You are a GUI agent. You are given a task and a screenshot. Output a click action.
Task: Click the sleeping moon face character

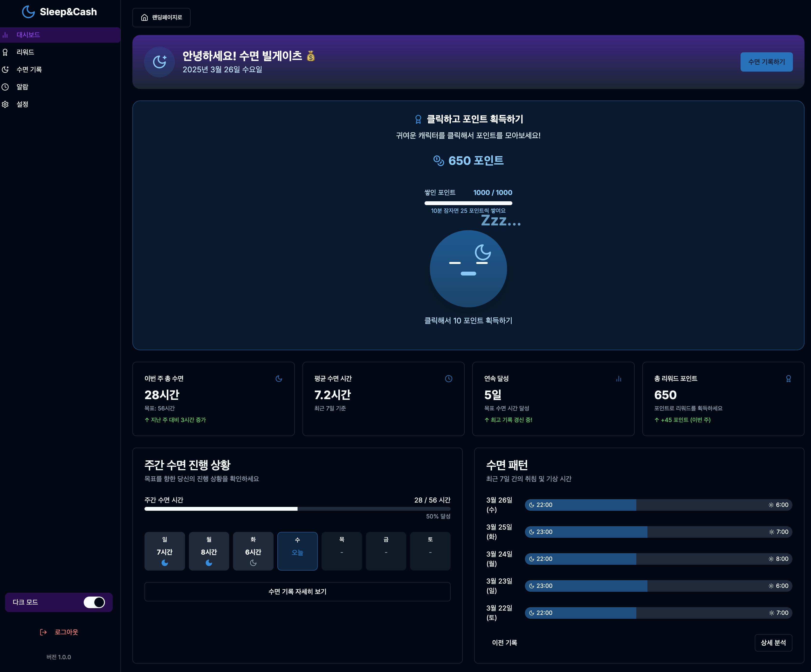[x=468, y=269]
